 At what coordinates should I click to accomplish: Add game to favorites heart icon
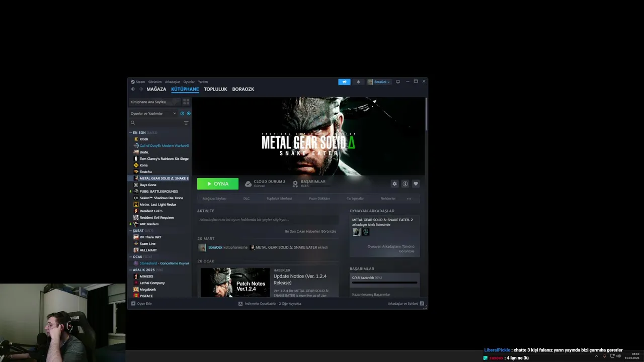click(x=416, y=184)
